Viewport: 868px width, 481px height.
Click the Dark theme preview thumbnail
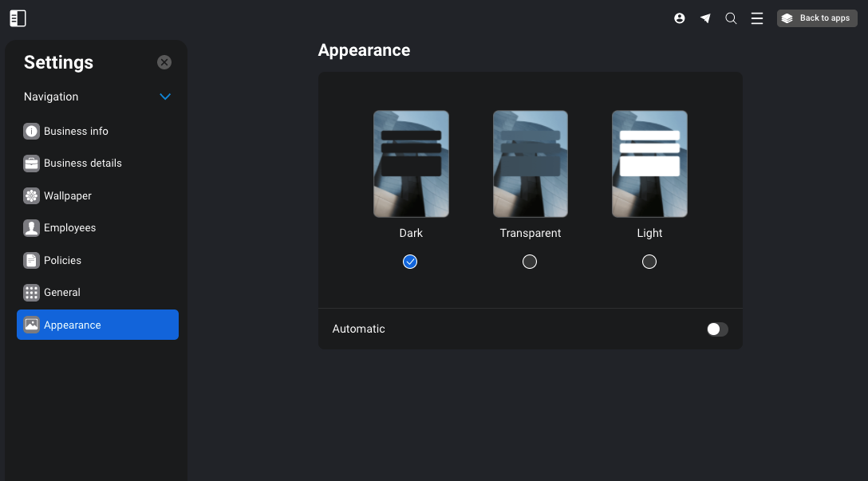click(x=412, y=164)
